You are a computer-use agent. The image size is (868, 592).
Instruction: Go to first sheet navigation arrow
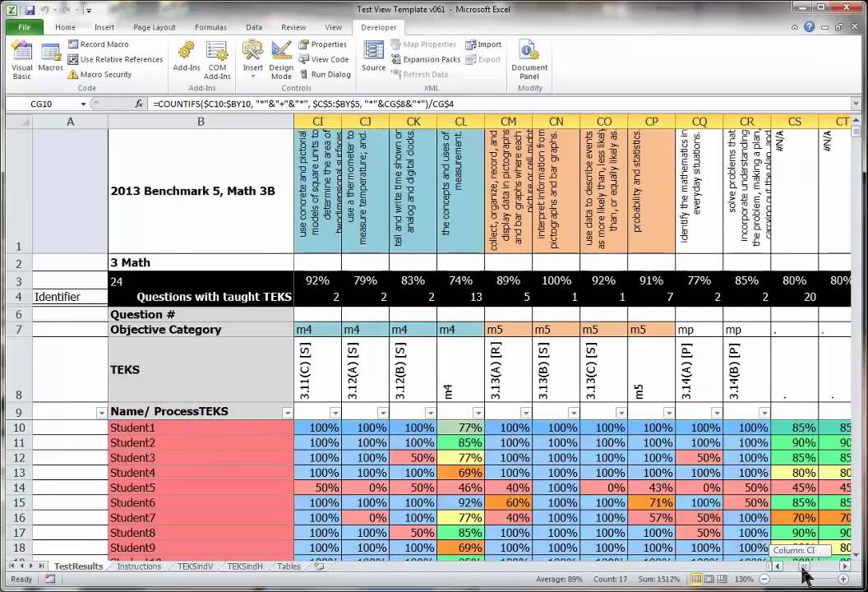(12, 566)
